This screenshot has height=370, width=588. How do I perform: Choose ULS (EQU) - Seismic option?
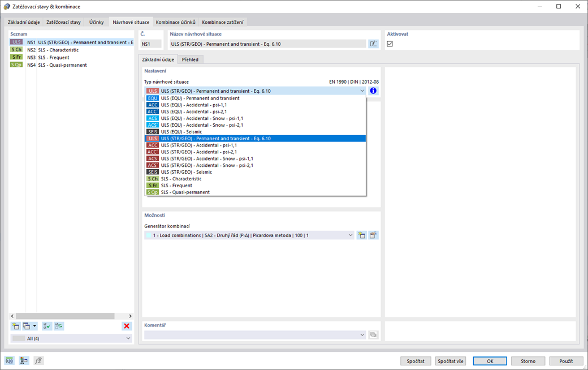coord(256,132)
